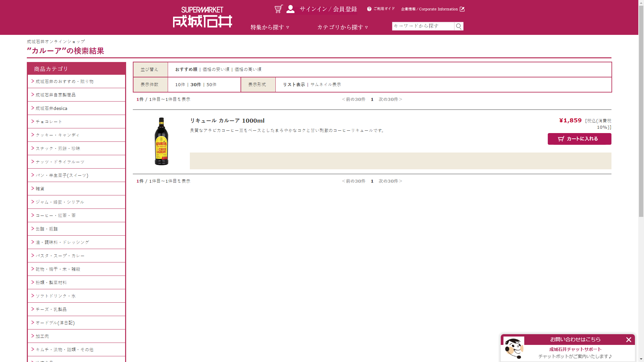Screen dimensions: 644x362
Task: Open the shopping cart icon in header
Action: point(278,9)
